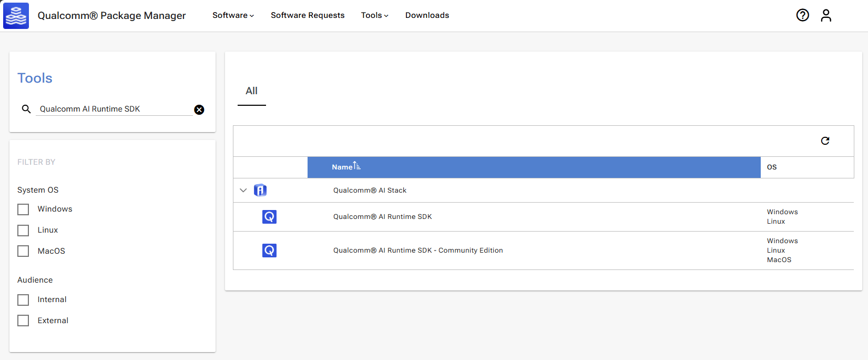Screen dimensions: 868x360
Task: Click the Community Edition Q icon
Action: coord(269,250)
